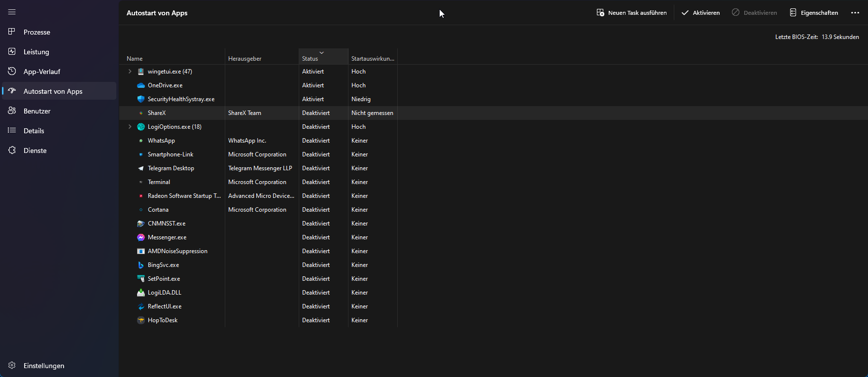Click the Prozesse sidebar icon
Screen dimensions: 868x377
point(12,32)
